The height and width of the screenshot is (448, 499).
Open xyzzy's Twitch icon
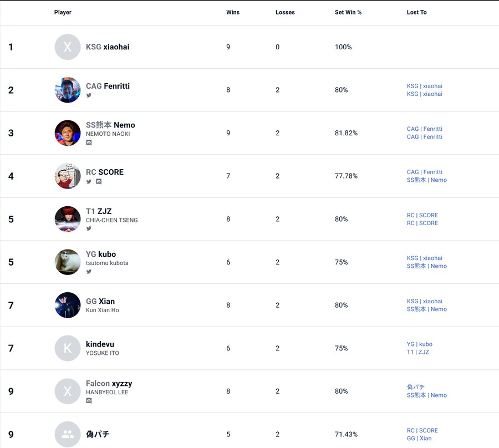(x=89, y=401)
